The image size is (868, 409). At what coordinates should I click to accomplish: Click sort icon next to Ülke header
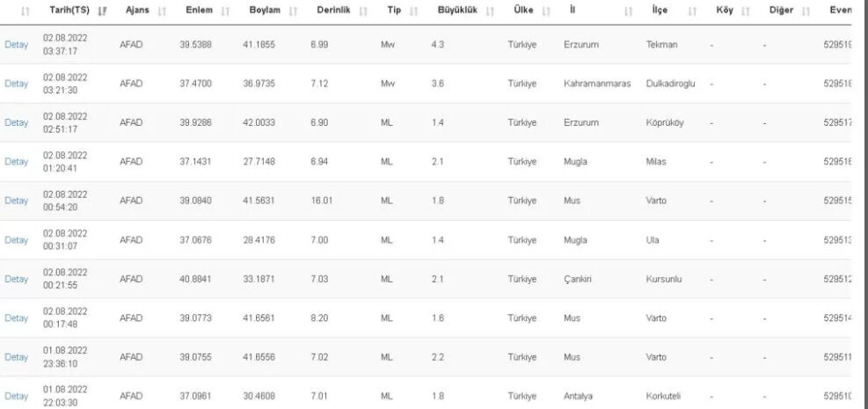point(546,11)
